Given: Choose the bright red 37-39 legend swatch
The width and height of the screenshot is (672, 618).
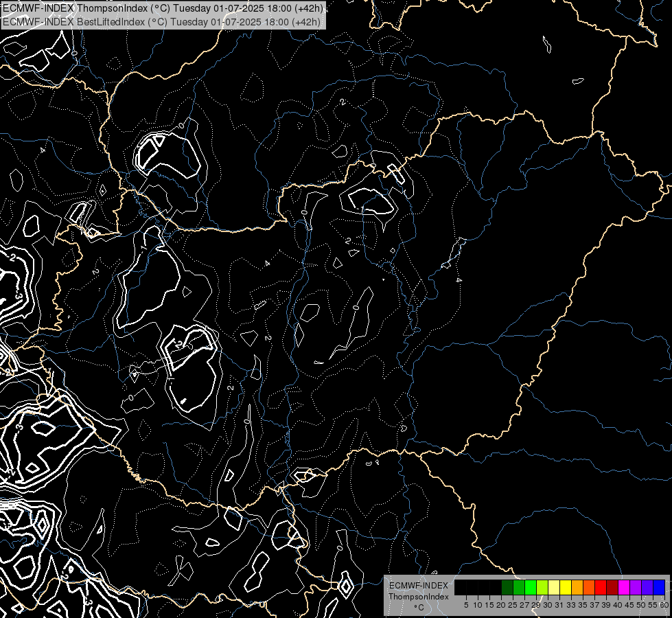Looking at the screenshot, I should tap(601, 587).
